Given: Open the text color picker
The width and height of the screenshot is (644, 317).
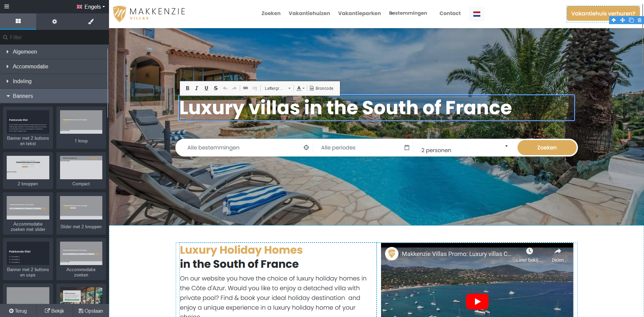Looking at the screenshot, I should point(301,88).
